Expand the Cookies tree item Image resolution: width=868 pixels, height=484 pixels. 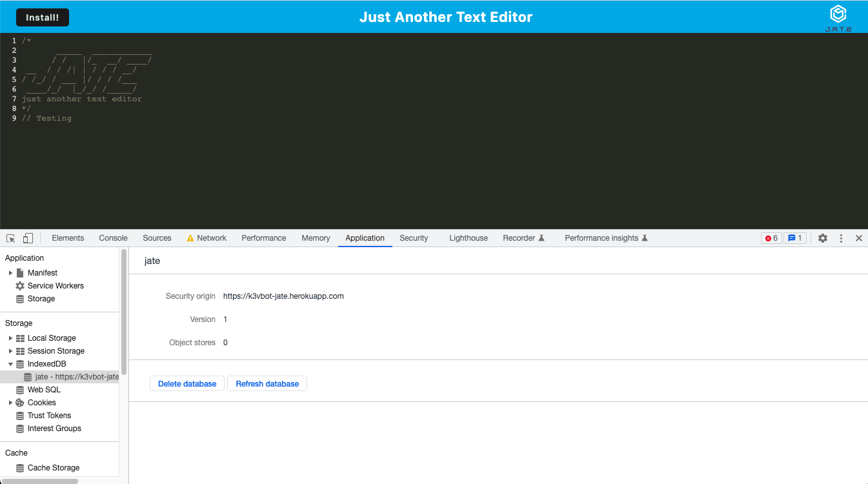coord(9,402)
